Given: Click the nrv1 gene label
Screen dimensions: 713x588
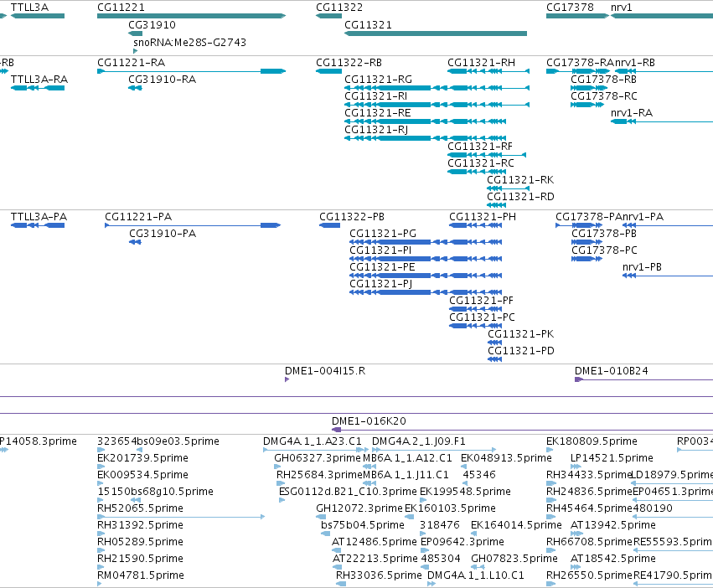Looking at the screenshot, I should click(621, 8).
